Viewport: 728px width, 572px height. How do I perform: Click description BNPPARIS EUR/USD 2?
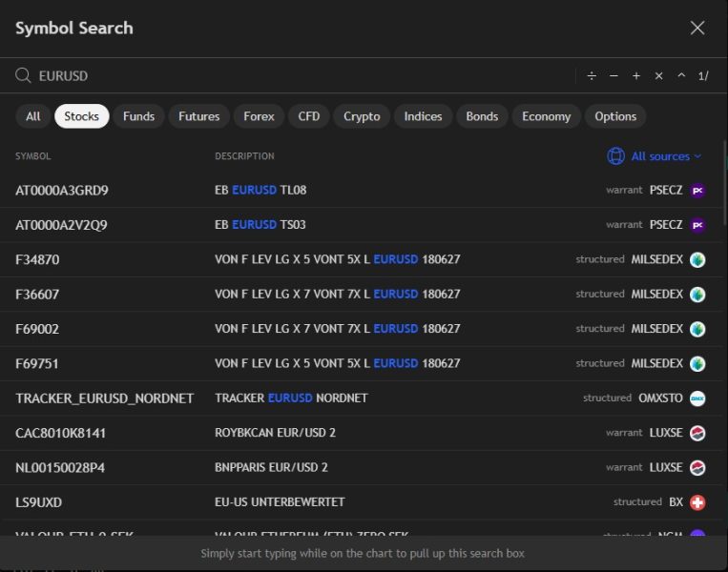click(271, 467)
